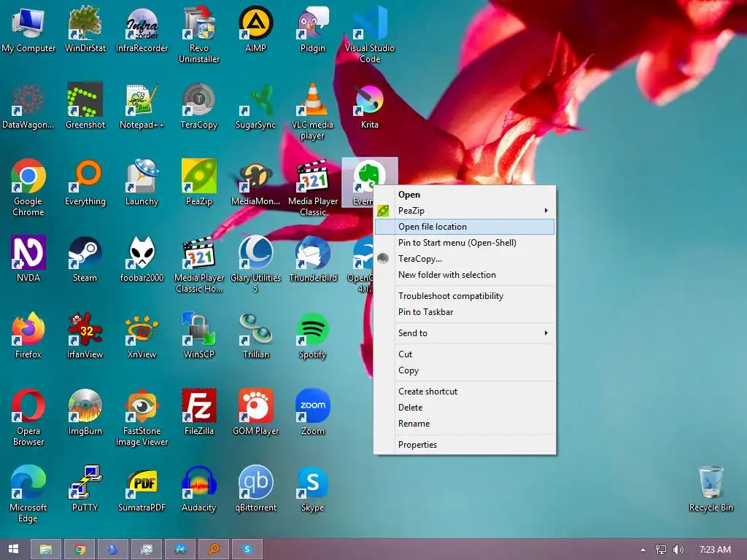Select the WinSCP desktop shortcut
Image resolution: width=747 pixels, height=560 pixels.
pyautogui.click(x=198, y=335)
